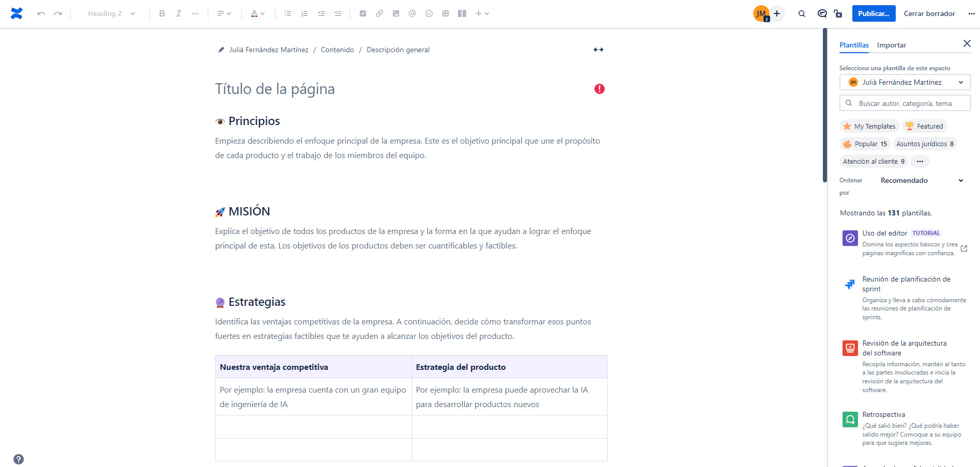Open the Recomendado sort order dropdown

click(x=922, y=180)
